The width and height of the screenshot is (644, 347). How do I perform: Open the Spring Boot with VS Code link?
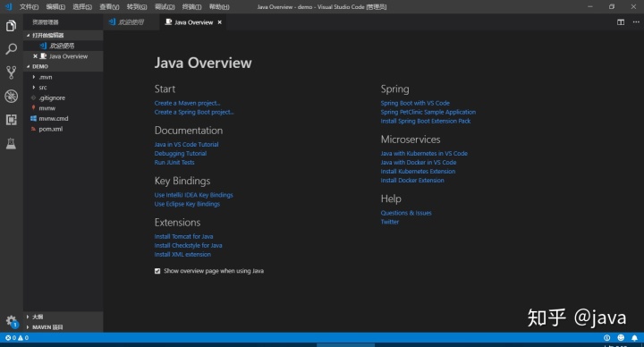pyautogui.click(x=415, y=103)
